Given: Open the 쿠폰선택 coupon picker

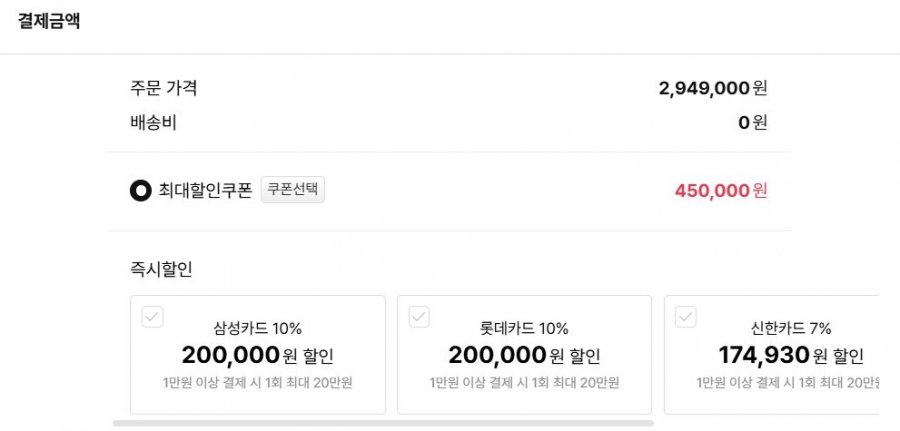Looking at the screenshot, I should (x=293, y=189).
